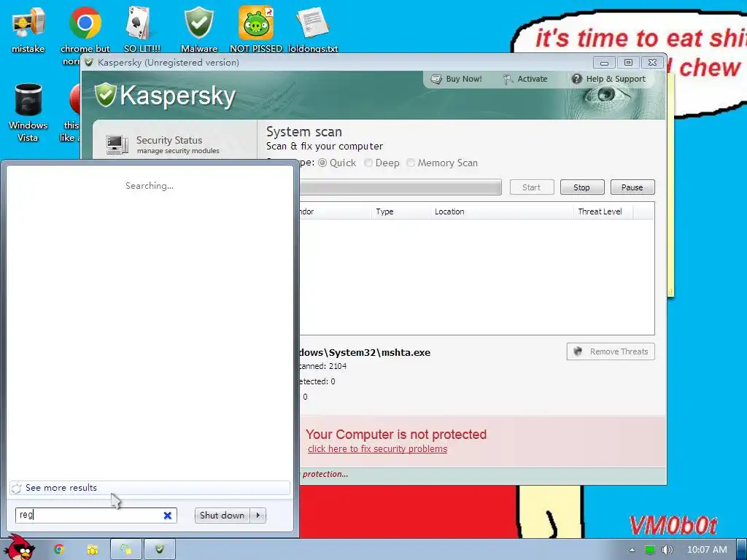The width and height of the screenshot is (747, 560).
Task: Launch Chrome from the taskbar
Action: pyautogui.click(x=58, y=549)
